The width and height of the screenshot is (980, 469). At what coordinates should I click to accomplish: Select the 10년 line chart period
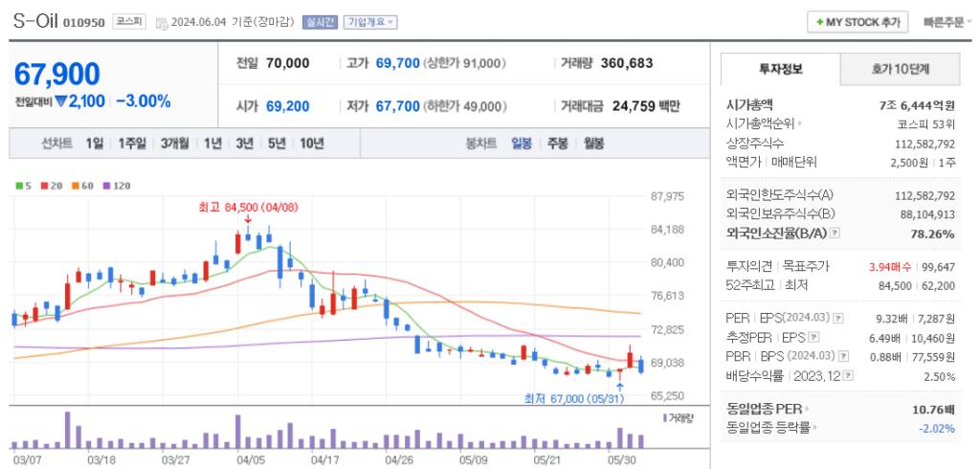click(x=311, y=144)
